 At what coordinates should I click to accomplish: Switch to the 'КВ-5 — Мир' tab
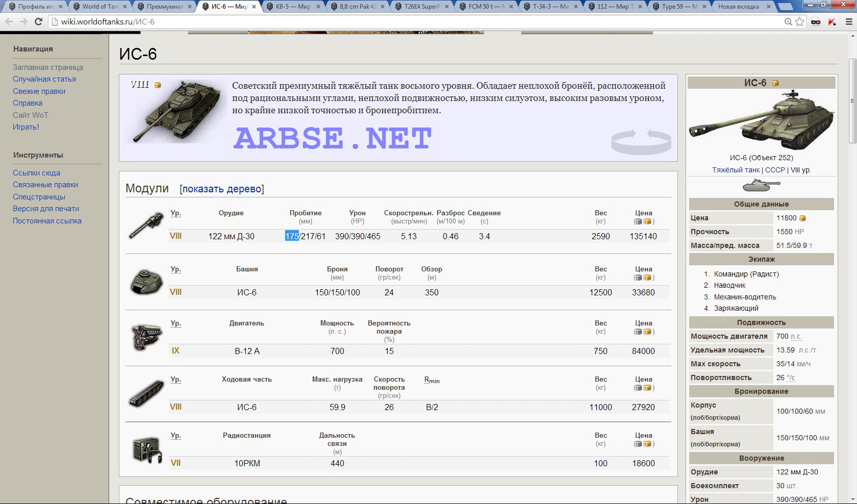click(293, 7)
